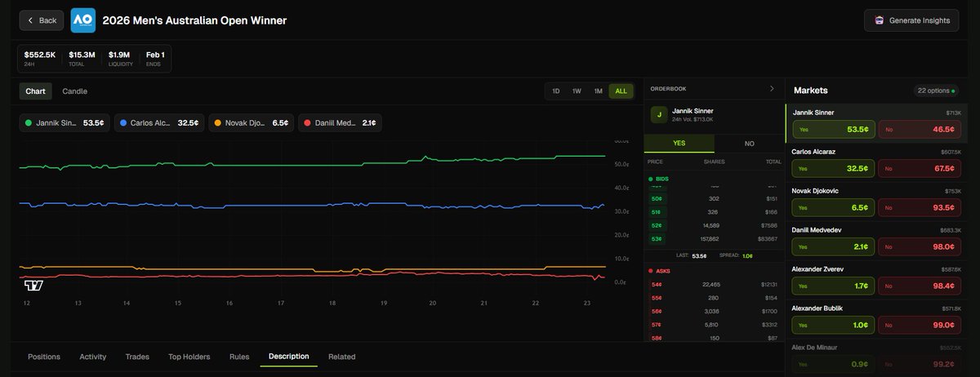Click the $552.5K 24H volume stat
Viewport: 980px width, 377px height.
coord(40,58)
